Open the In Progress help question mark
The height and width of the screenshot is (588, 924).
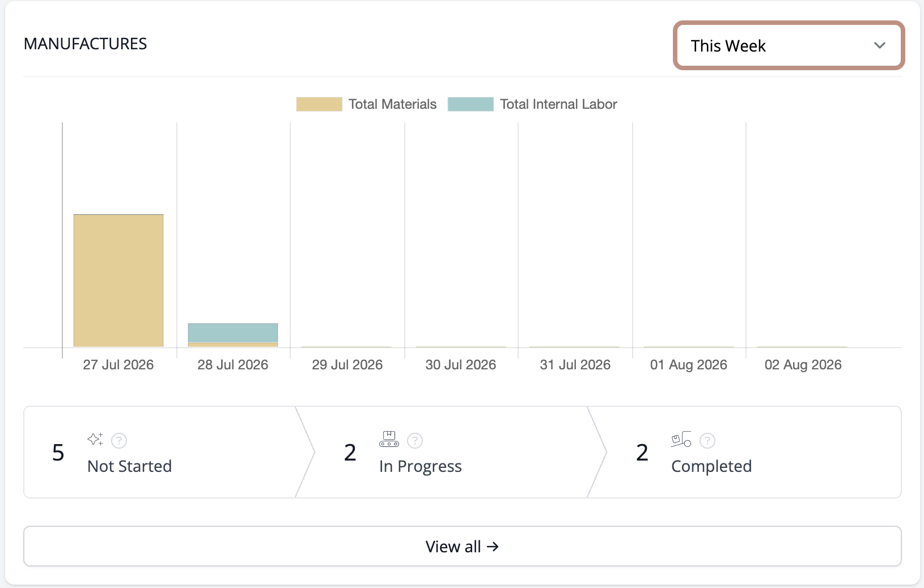[415, 441]
